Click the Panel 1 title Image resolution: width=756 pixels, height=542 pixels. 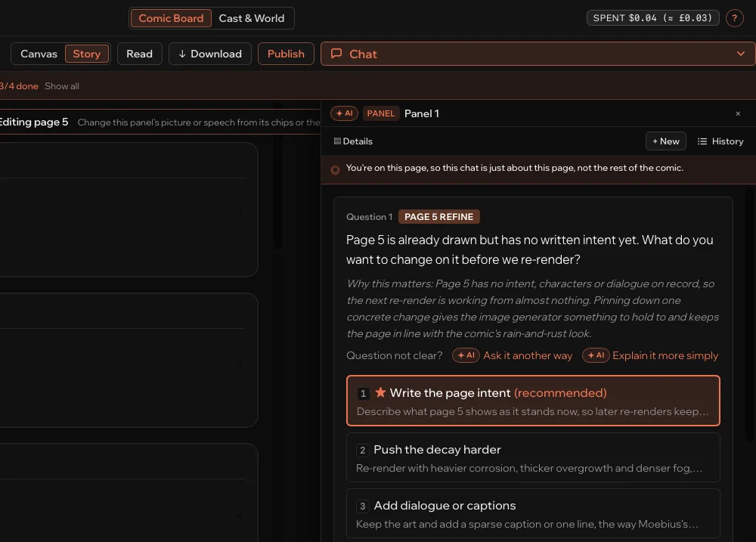[x=421, y=113]
